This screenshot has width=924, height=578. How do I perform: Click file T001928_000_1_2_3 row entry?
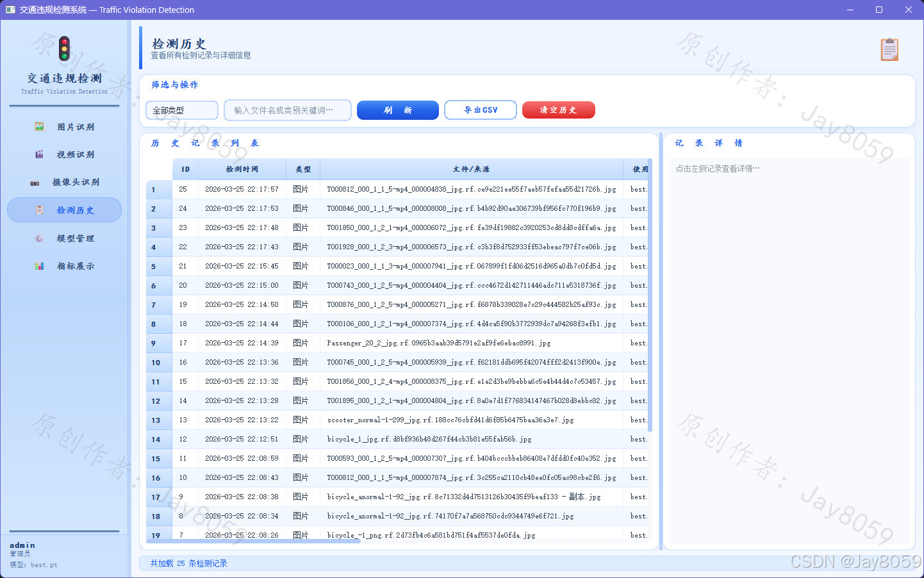pyautogui.click(x=472, y=247)
